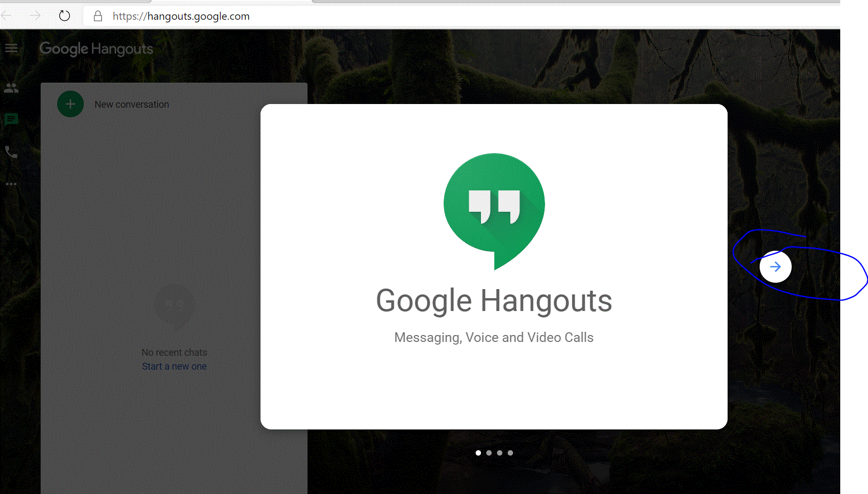
Task: Go back using the browser back arrow
Action: 6,16
